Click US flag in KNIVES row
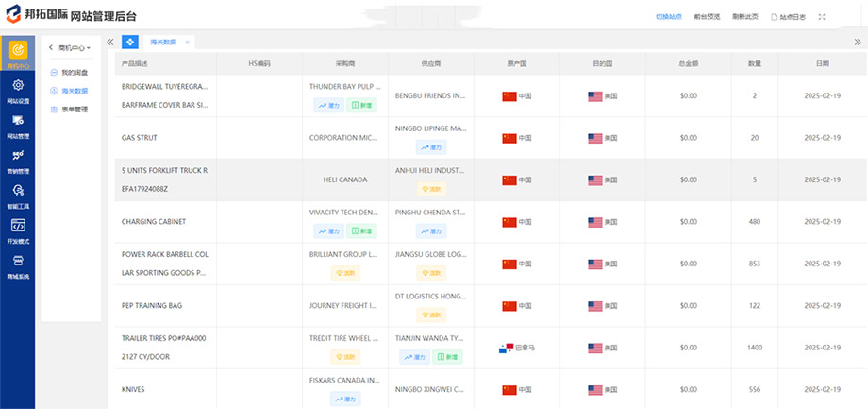The image size is (868, 409). [x=595, y=390]
